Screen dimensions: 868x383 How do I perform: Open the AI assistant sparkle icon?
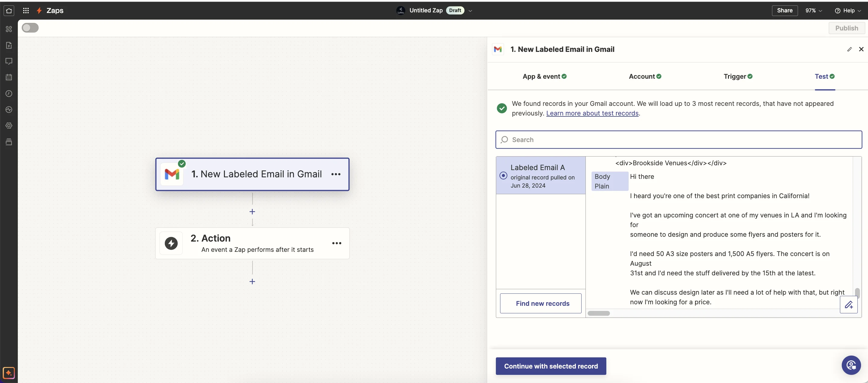point(9,373)
